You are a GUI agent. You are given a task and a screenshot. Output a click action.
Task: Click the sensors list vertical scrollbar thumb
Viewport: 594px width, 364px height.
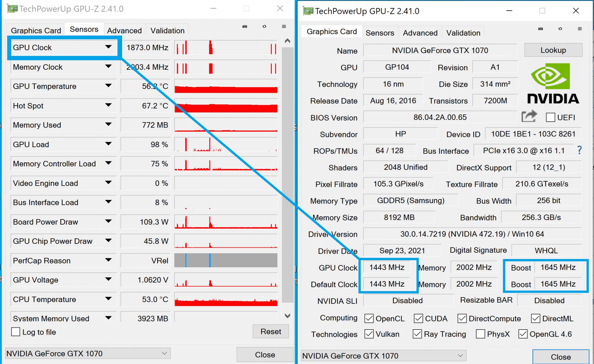[287, 175]
